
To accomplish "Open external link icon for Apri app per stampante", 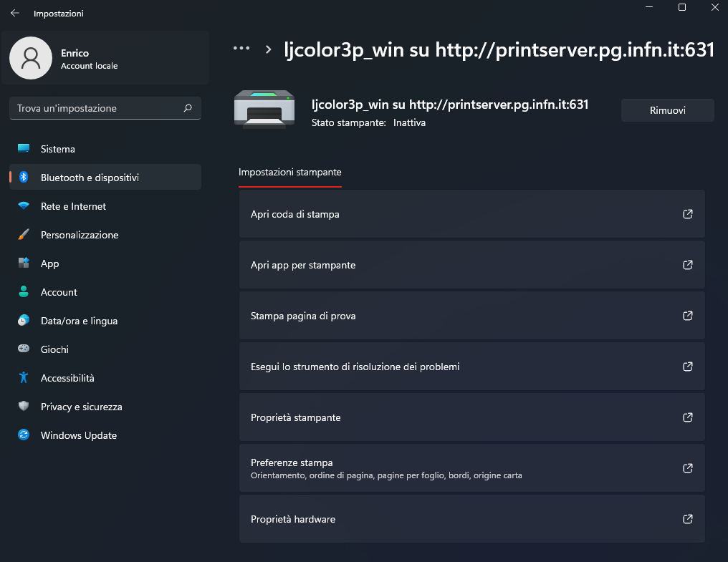I will [688, 265].
